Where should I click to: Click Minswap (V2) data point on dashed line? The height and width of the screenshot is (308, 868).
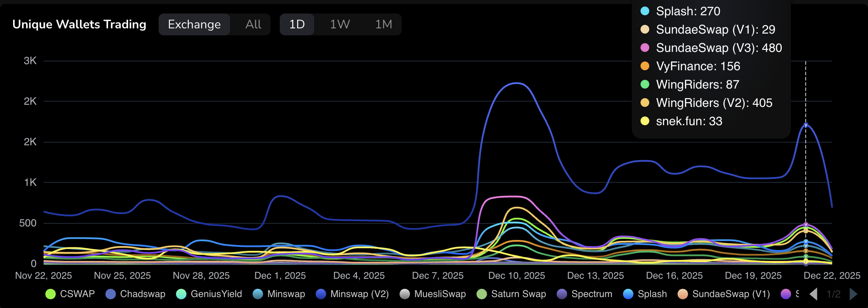click(806, 125)
